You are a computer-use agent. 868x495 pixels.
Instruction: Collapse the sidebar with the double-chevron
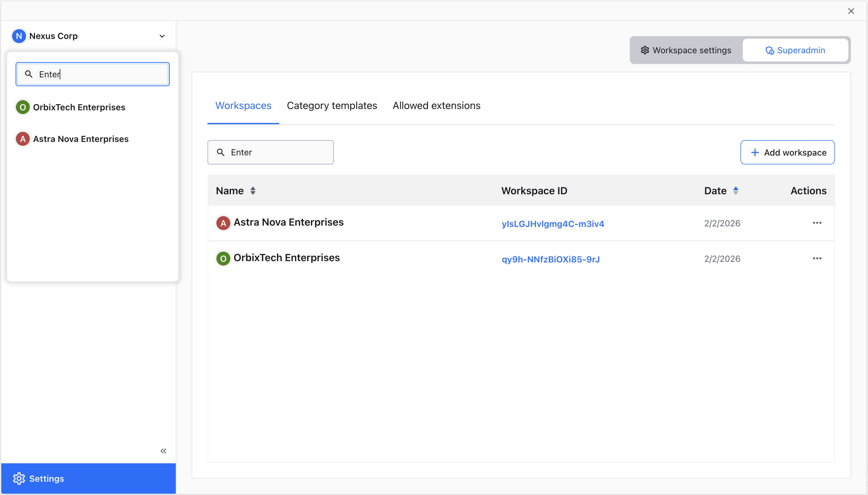click(163, 450)
